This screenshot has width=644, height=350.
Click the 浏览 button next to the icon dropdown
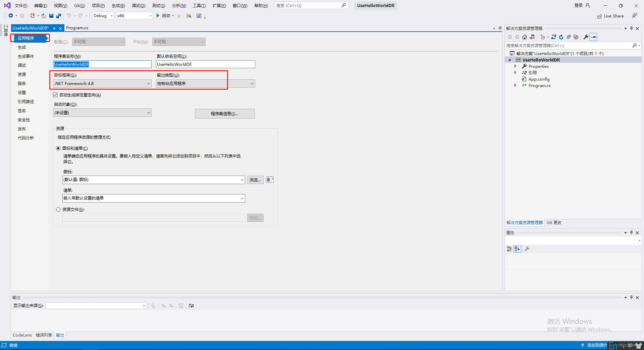point(255,180)
